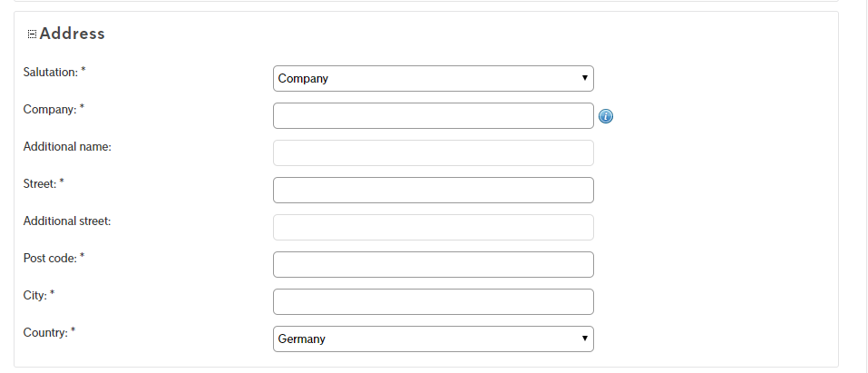
Task: Click the Country field label
Action: 49,332
